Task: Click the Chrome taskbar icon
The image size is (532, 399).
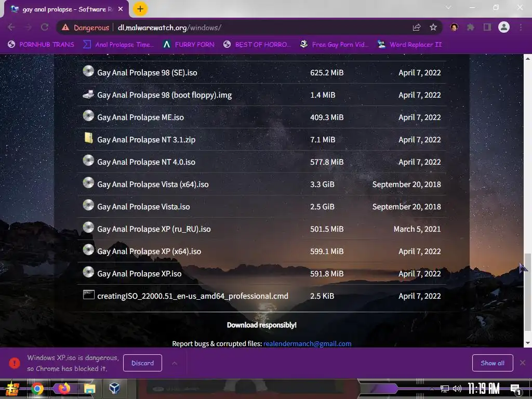Action: pos(37,389)
